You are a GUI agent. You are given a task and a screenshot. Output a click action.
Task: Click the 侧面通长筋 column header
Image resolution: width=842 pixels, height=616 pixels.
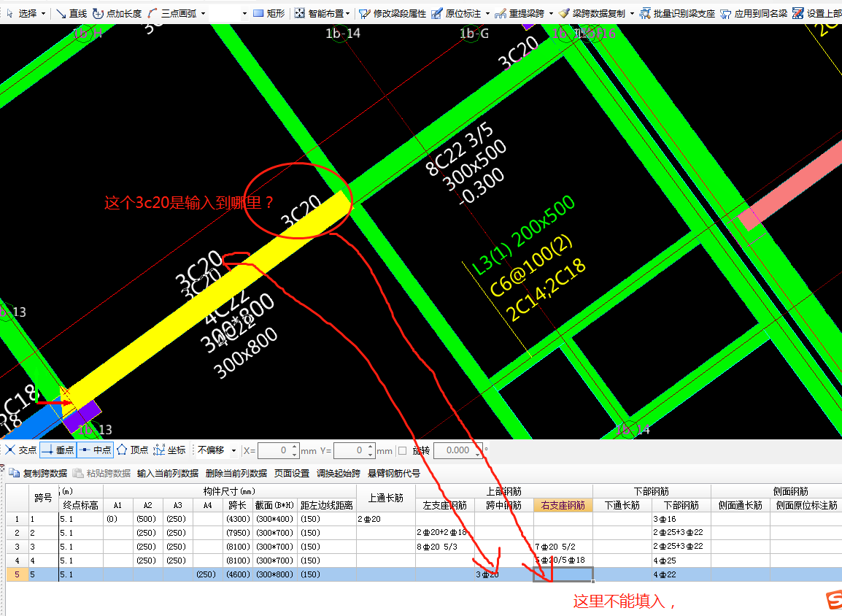(740, 505)
